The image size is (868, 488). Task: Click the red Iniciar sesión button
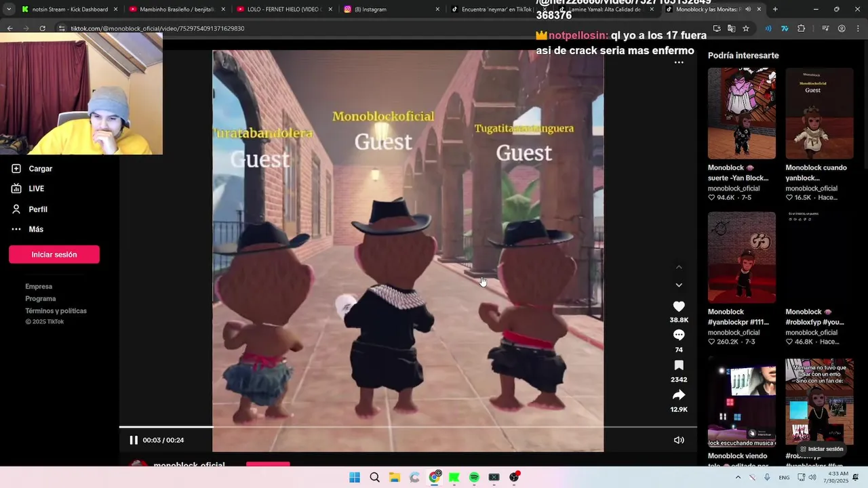point(54,254)
